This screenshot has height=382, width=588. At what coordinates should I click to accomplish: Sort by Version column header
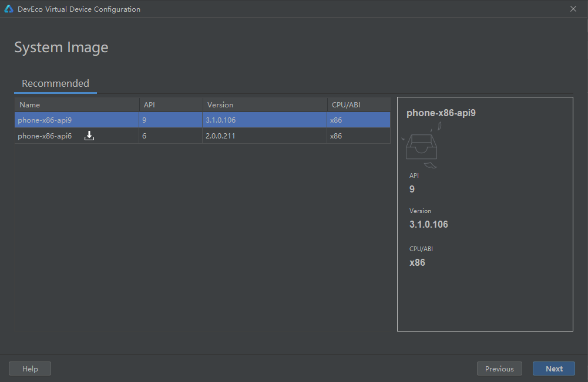tap(265, 105)
